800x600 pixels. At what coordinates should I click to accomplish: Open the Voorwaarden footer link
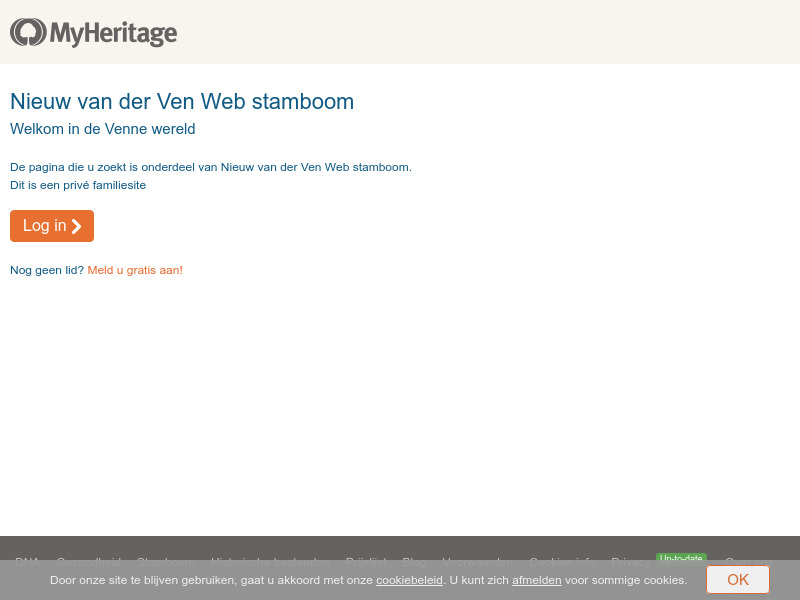click(x=477, y=562)
